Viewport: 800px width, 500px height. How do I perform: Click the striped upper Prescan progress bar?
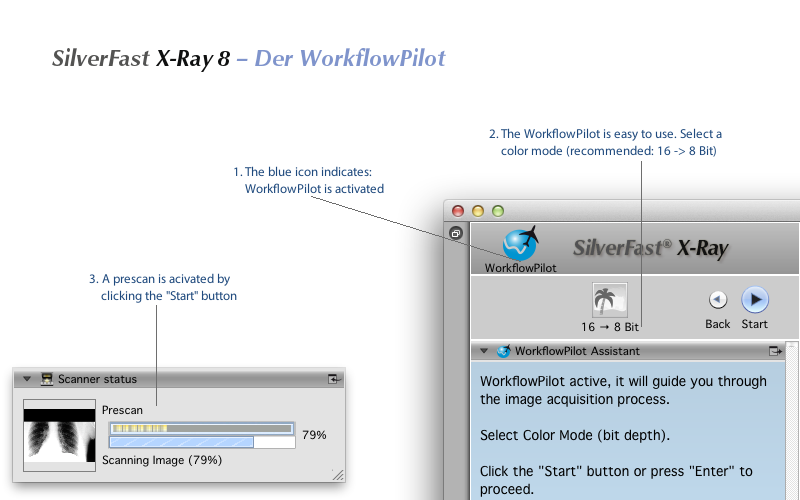pos(201,428)
